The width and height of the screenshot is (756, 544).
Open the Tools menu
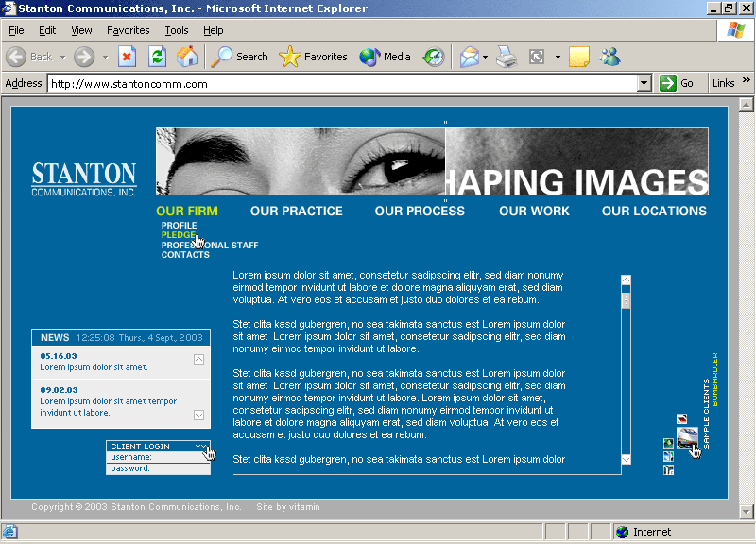[x=177, y=30]
